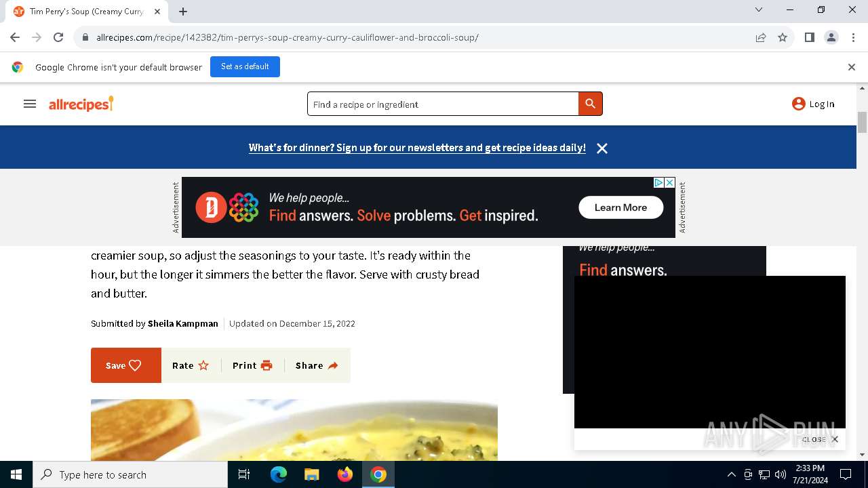This screenshot has width=868, height=488.
Task: Go back in Chrome
Action: (15, 37)
